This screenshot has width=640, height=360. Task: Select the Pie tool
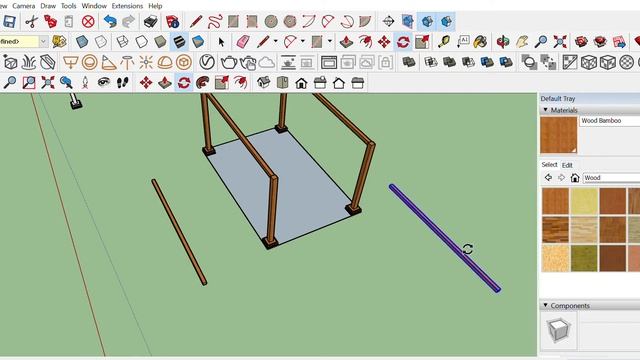[x=365, y=21]
